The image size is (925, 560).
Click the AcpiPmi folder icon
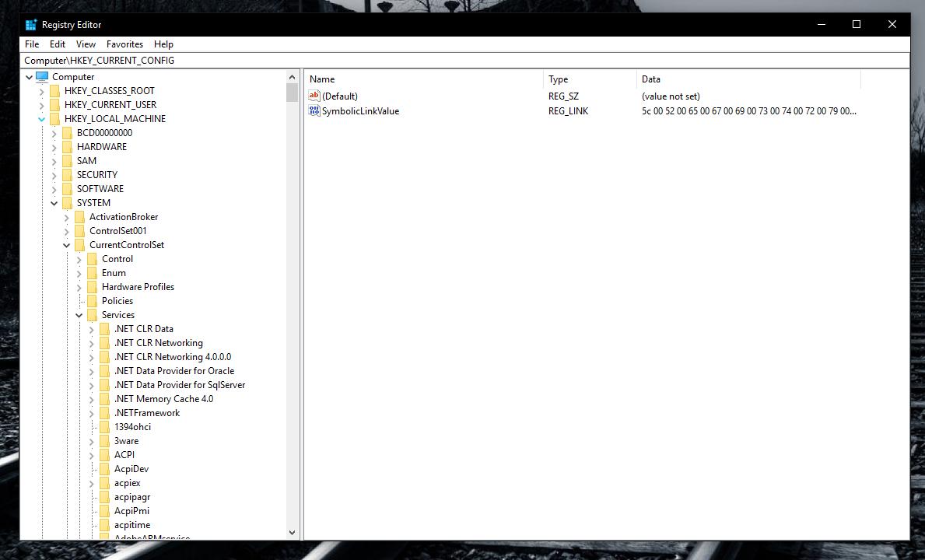click(x=104, y=511)
